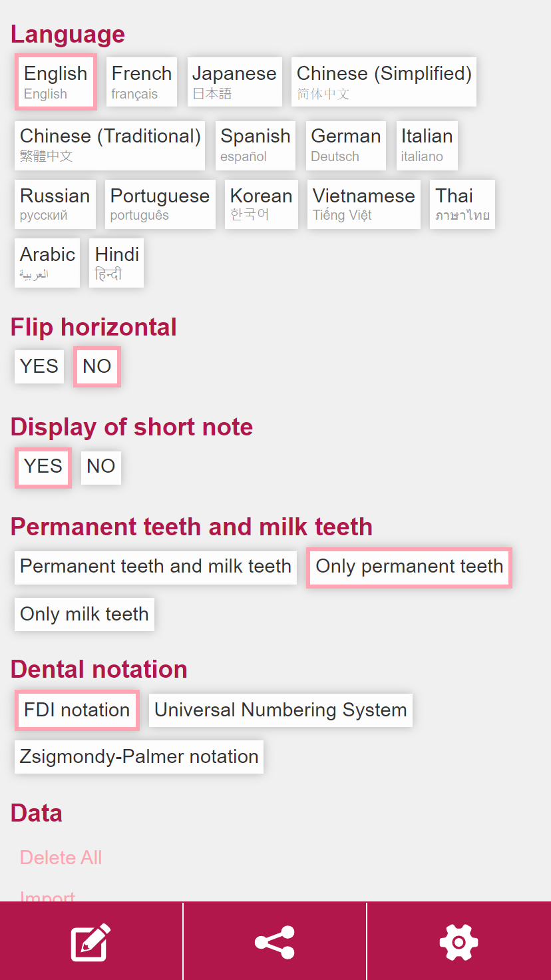Select Vietnamese Tiếng Việt language

pos(364,204)
